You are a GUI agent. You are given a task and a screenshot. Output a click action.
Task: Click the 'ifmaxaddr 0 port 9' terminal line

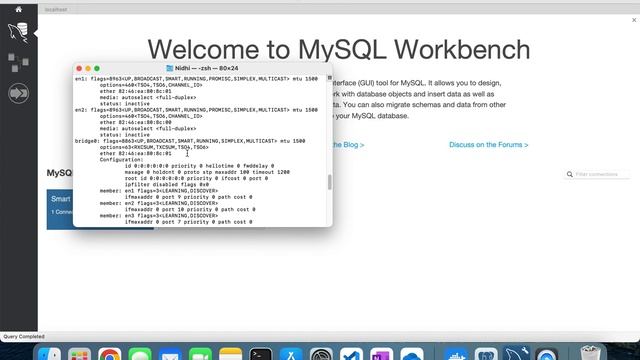point(188,197)
